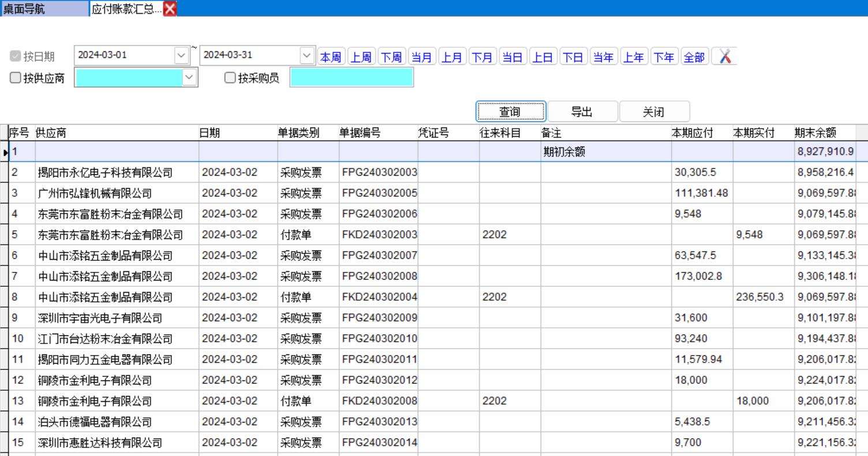Enable the 按采购员 checkbox
This screenshot has width=868, height=456.
point(230,78)
